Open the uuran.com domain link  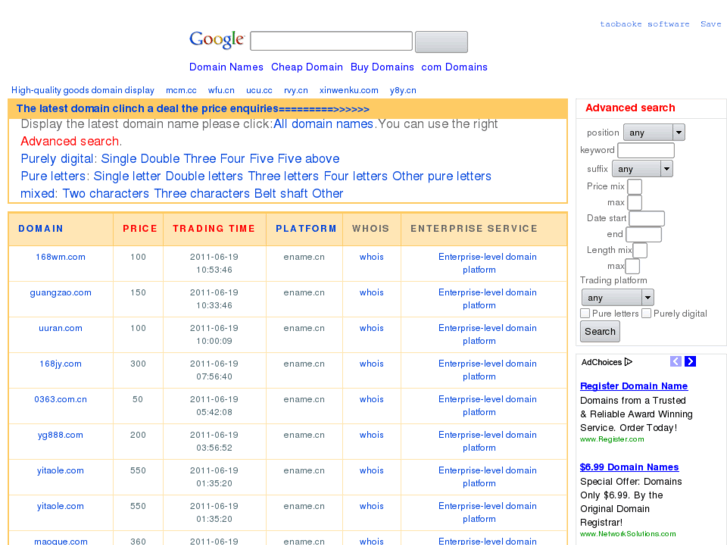[61, 328]
